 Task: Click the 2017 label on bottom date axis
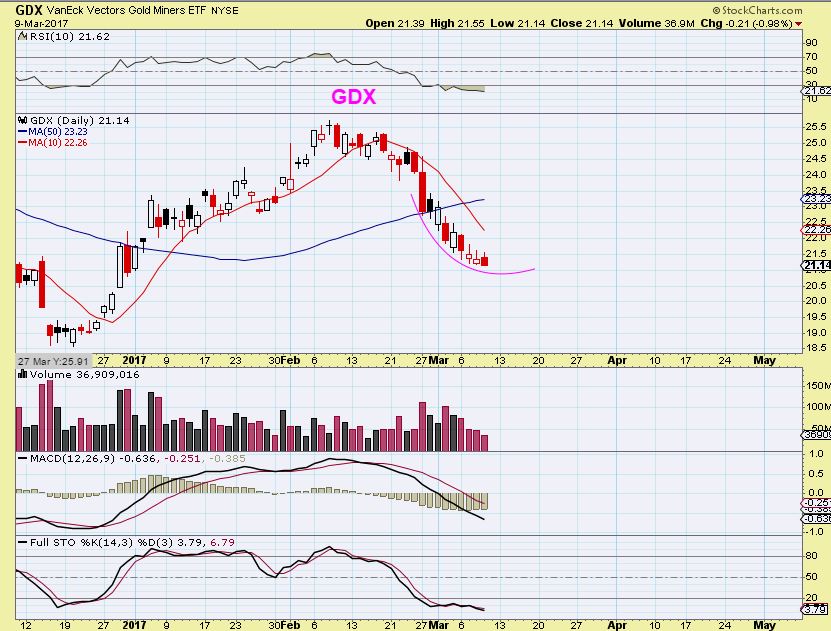[134, 625]
